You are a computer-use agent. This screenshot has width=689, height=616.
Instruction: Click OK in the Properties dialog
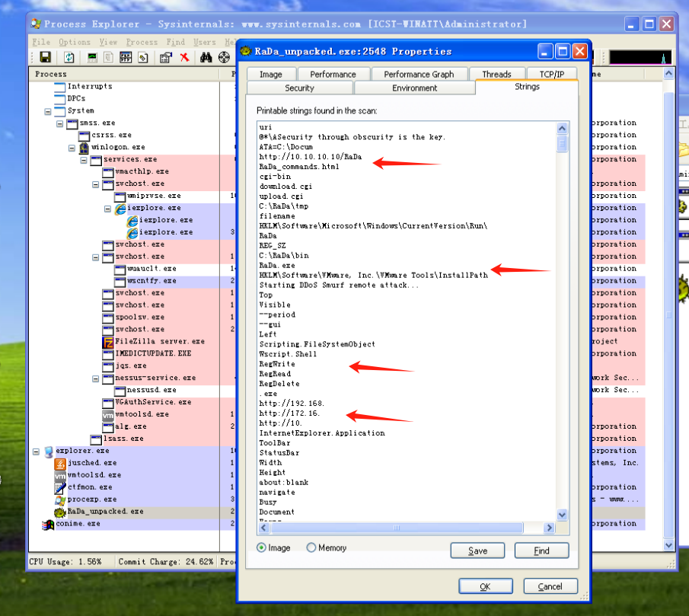[486, 586]
